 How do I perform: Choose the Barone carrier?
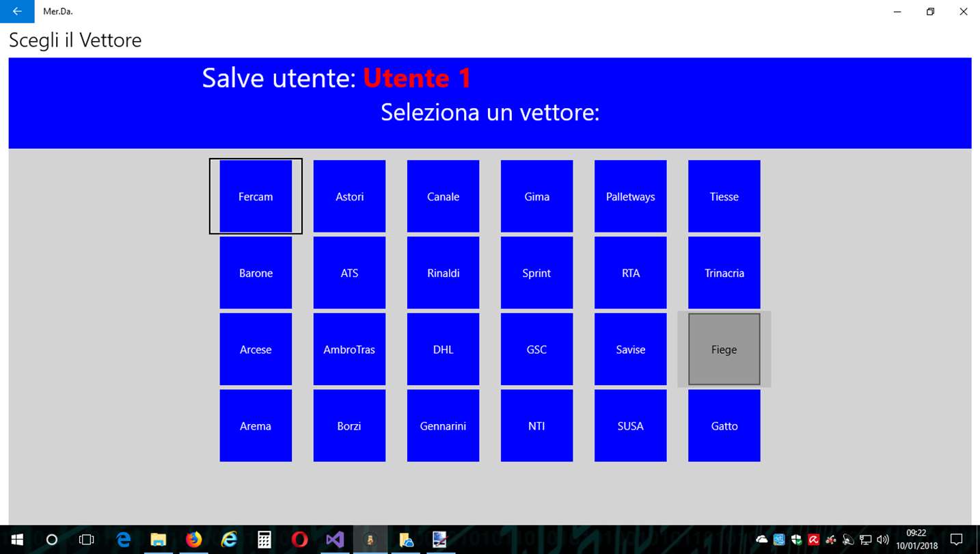pos(256,273)
